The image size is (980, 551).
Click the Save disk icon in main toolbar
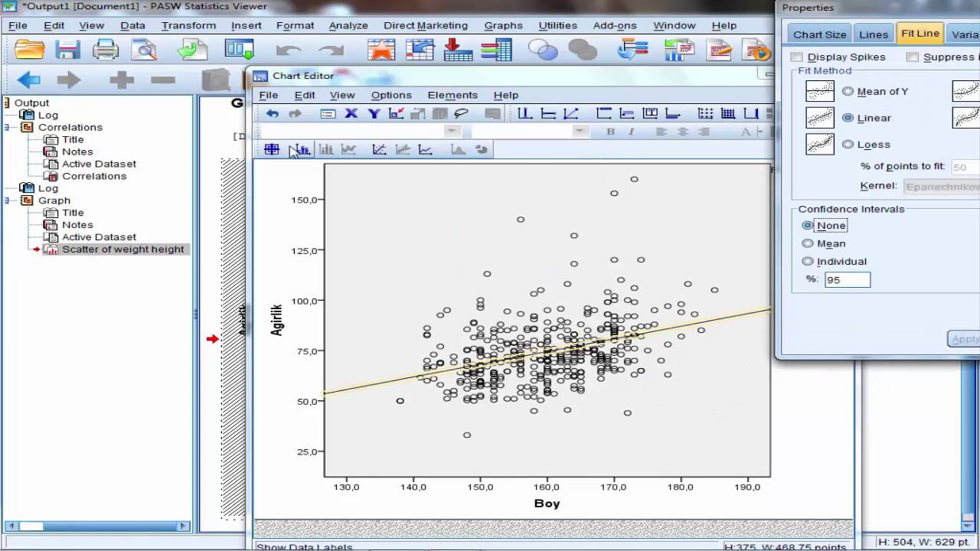(x=67, y=51)
